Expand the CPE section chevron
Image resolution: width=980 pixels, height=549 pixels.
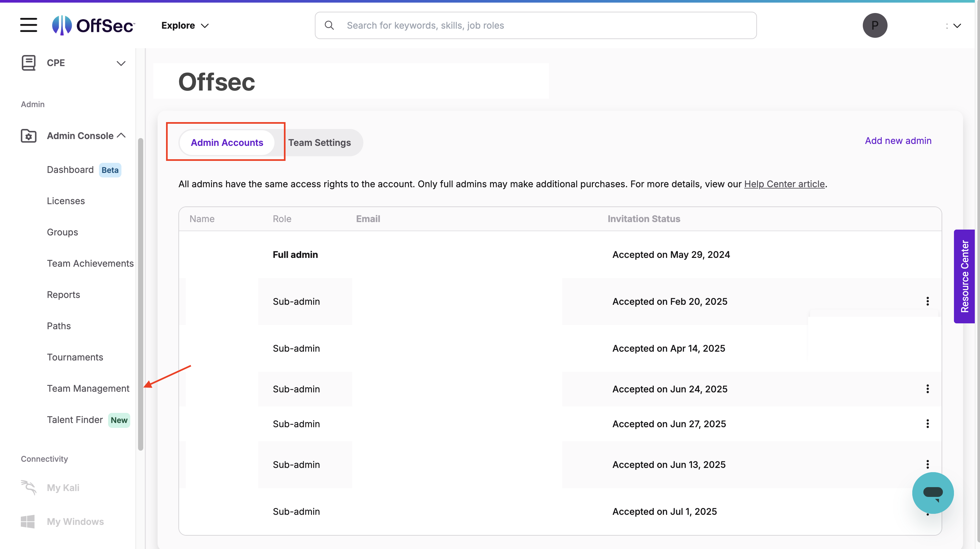coord(121,63)
